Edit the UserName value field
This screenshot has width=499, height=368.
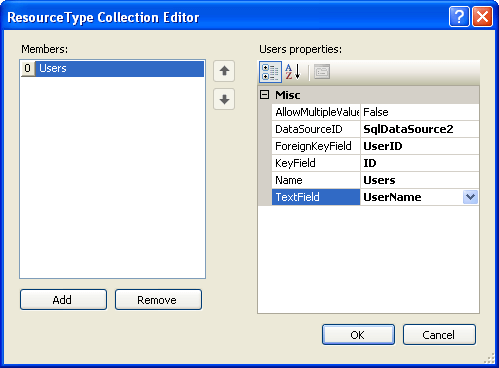[x=412, y=197]
